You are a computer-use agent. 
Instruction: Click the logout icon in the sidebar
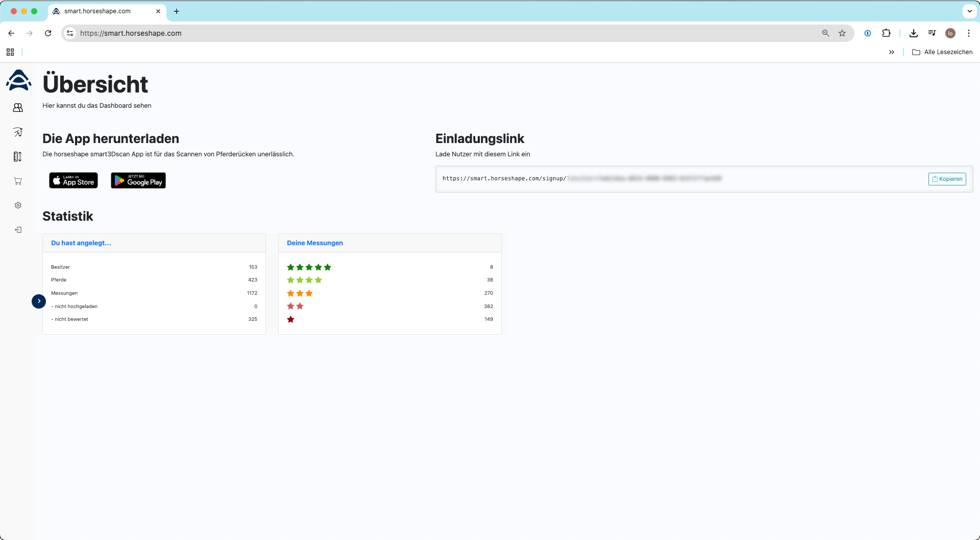tap(18, 230)
